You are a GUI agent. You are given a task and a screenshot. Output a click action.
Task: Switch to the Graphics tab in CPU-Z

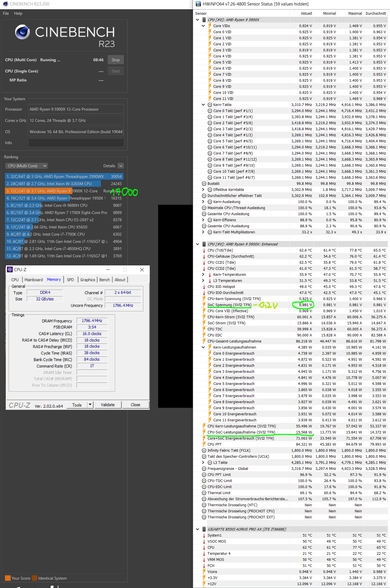(x=88, y=280)
